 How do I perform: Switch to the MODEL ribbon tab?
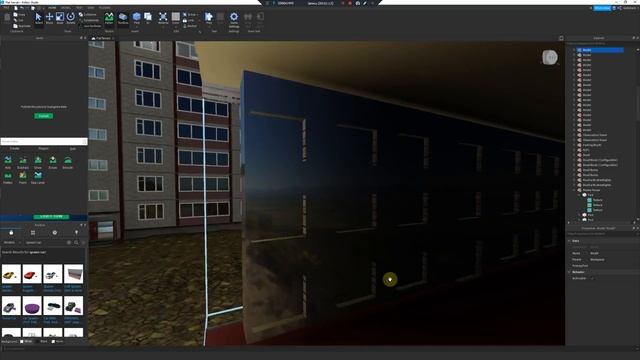tap(66, 8)
